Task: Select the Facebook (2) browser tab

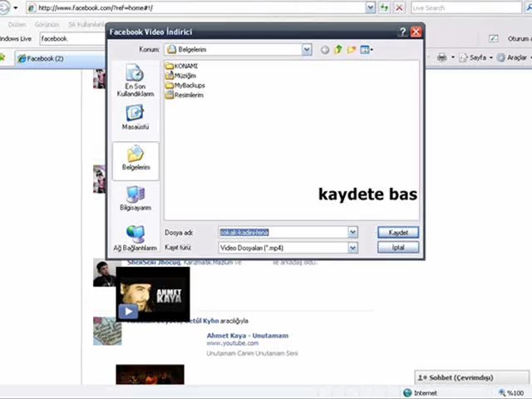Action: click(x=59, y=59)
